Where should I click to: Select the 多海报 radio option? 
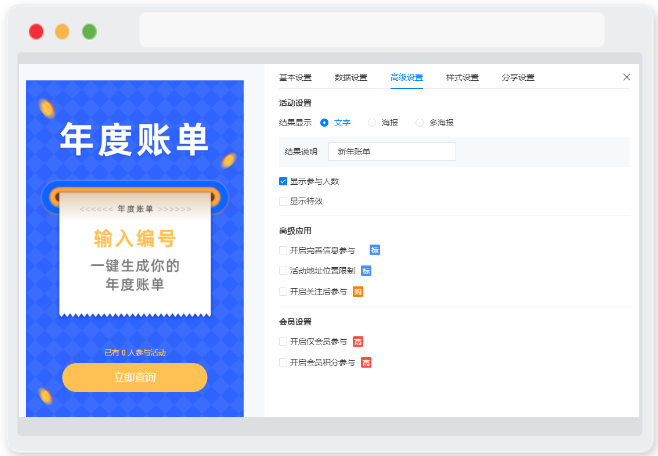419,123
